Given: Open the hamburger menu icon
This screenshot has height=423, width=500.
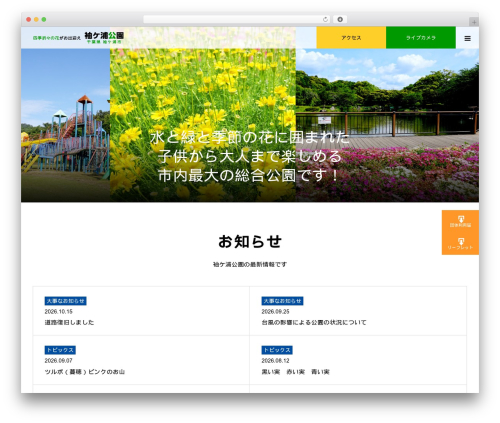Looking at the screenshot, I should coord(467,38).
